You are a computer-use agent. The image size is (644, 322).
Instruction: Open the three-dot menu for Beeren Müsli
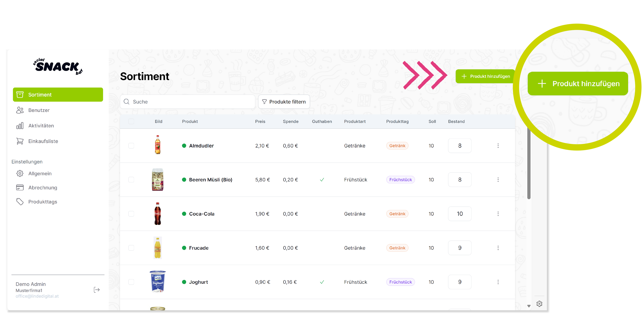pyautogui.click(x=498, y=179)
